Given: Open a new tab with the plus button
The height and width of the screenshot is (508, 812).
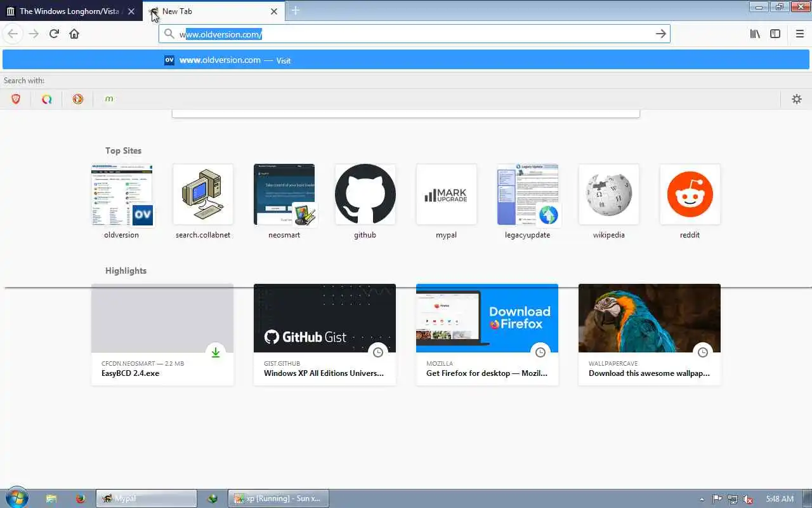Looking at the screenshot, I should (296, 11).
